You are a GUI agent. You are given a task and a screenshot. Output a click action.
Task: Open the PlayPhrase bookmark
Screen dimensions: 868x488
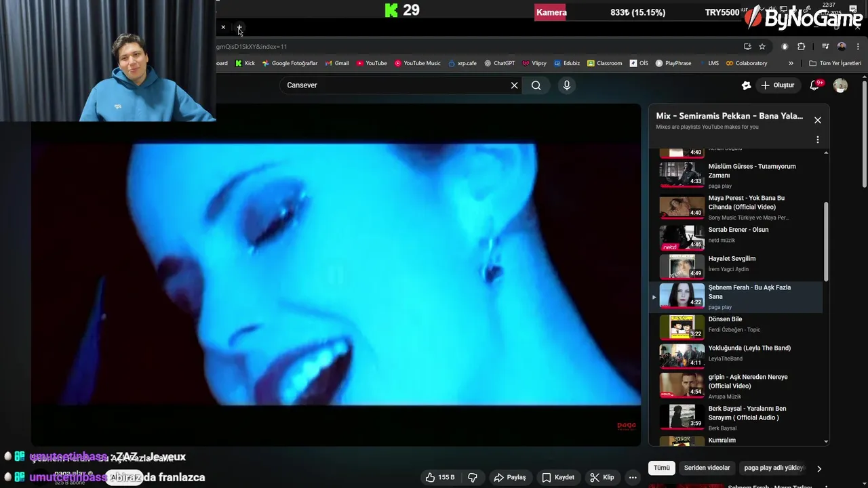pos(673,63)
